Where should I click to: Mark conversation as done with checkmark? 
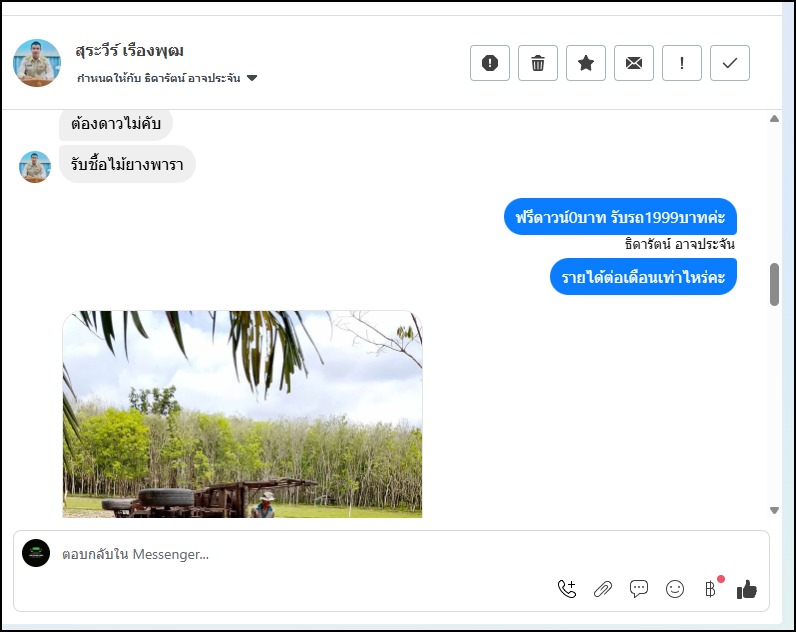point(729,63)
